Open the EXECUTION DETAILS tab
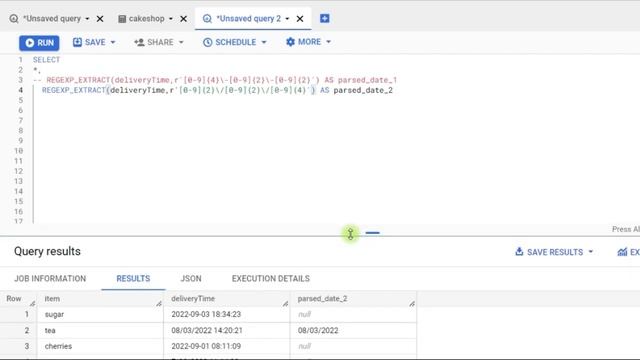Image resolution: width=640 pixels, height=360 pixels. coord(271,278)
